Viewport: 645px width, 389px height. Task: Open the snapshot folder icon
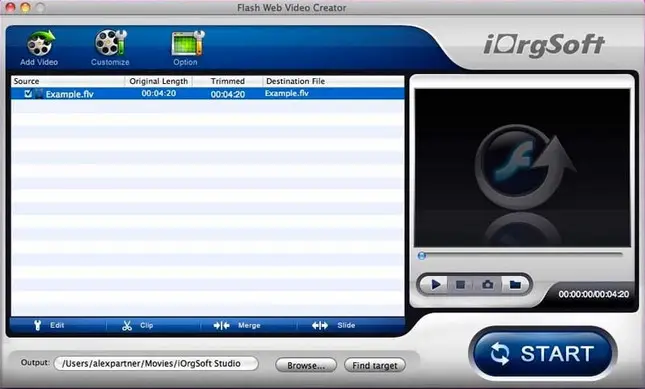point(515,285)
